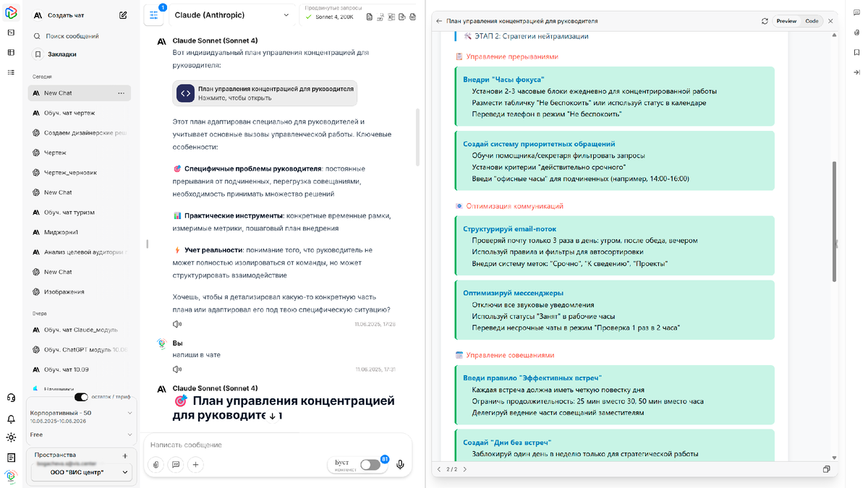The image size is (868, 488).
Task: Click the Excel export icon in header
Action: click(x=391, y=17)
